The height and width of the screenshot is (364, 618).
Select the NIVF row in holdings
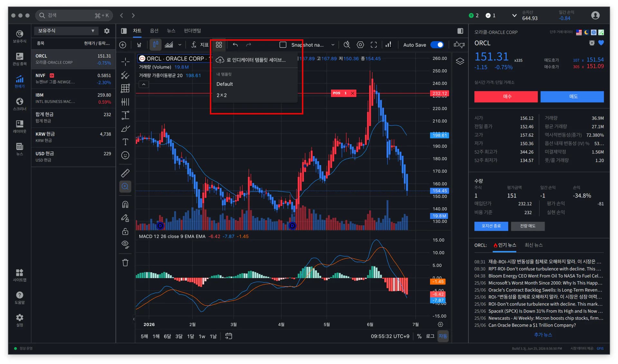(x=73, y=79)
